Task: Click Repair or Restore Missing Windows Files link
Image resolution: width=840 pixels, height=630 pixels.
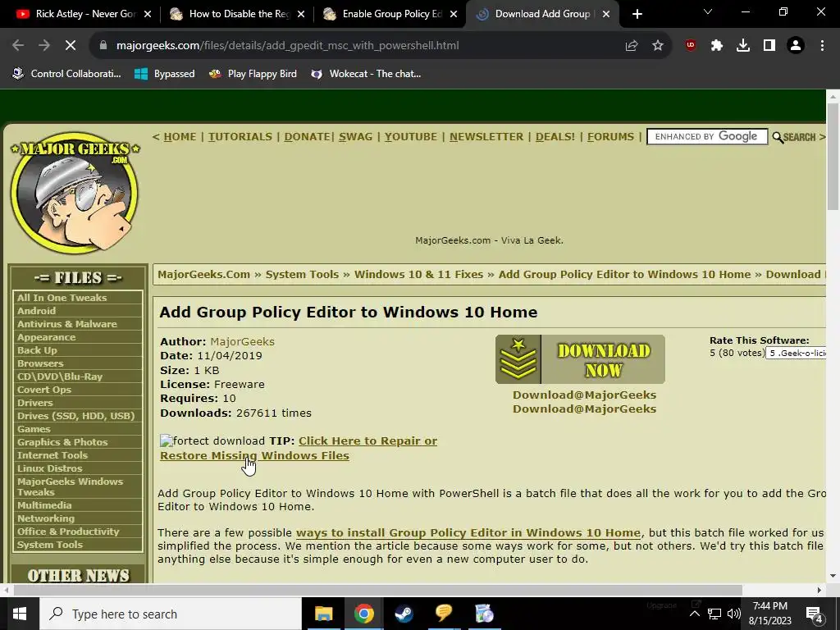Action: tap(299, 448)
